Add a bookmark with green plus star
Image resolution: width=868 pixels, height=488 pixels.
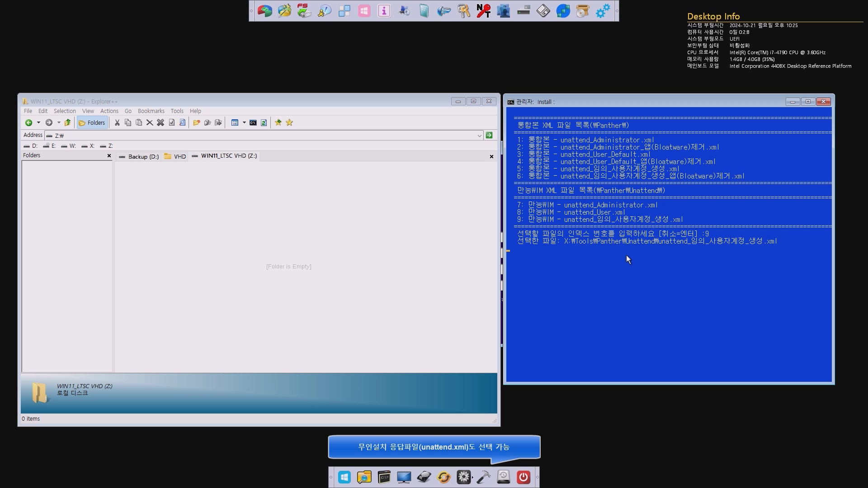pyautogui.click(x=278, y=122)
